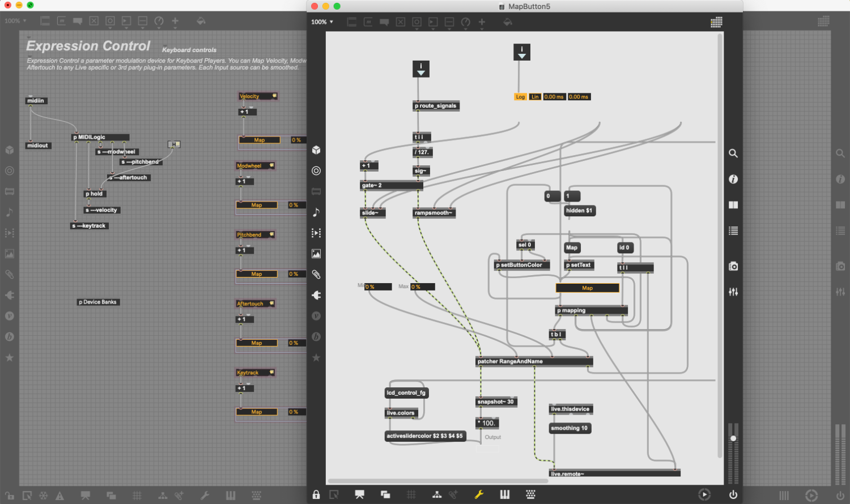This screenshot has height=504, width=850.
Task: Select the Log tab in the patcher
Action: [x=520, y=97]
